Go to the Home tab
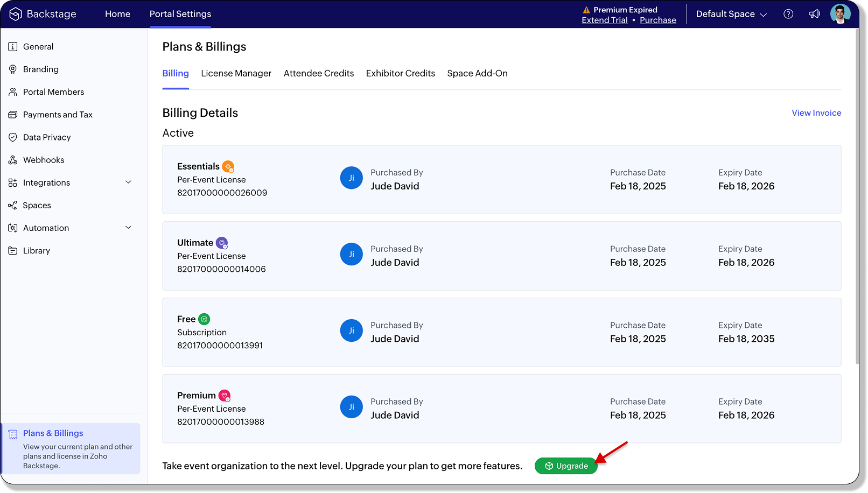The height and width of the screenshot is (493, 868). (117, 14)
